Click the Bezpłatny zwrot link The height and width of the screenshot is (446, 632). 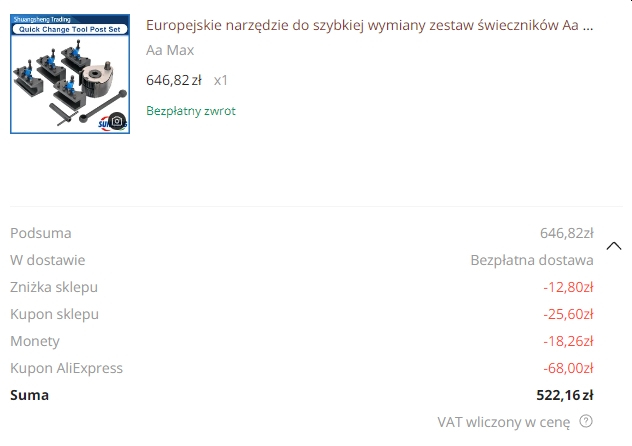pyautogui.click(x=191, y=111)
